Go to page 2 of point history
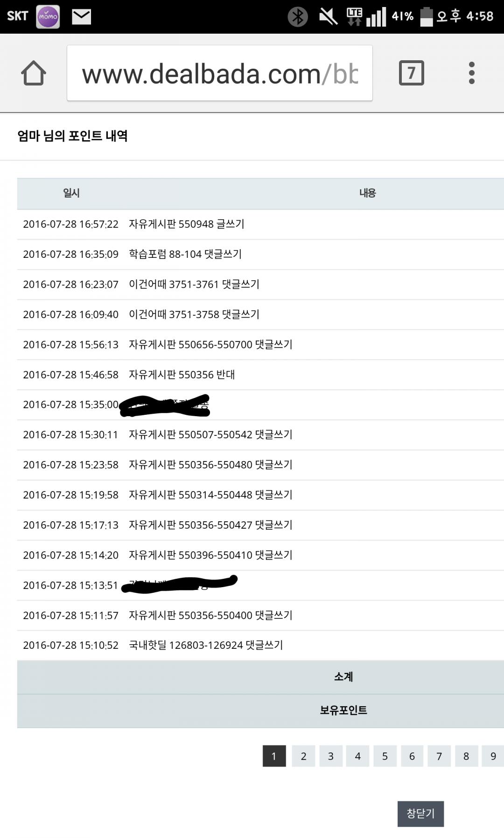504x838 pixels. 303,756
